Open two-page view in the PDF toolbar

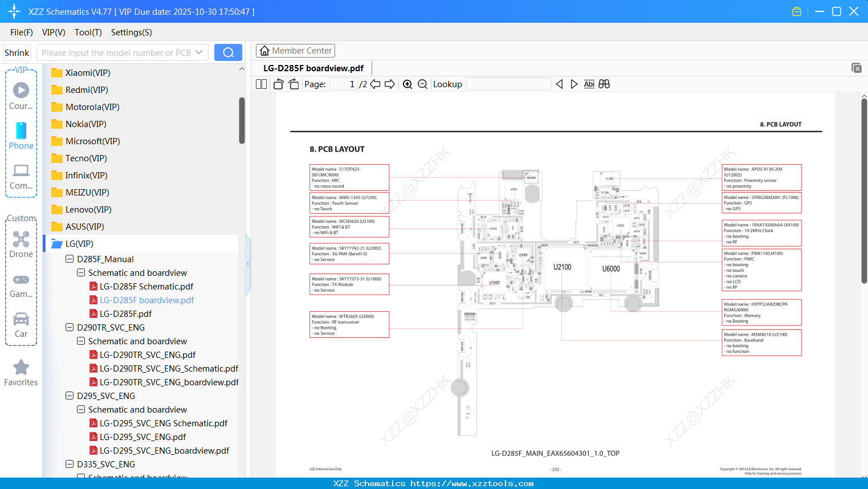[260, 84]
